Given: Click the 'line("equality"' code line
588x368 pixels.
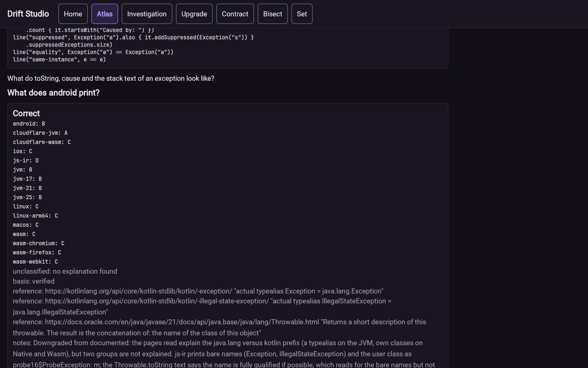Looking at the screenshot, I should [93, 52].
